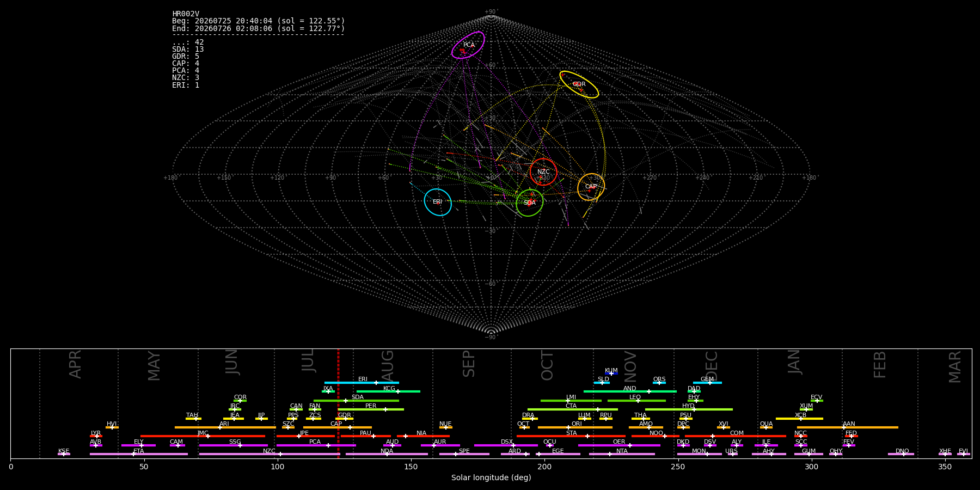Select the LYR shower marker in April
The height and width of the screenshot is (490, 980).
96,436
